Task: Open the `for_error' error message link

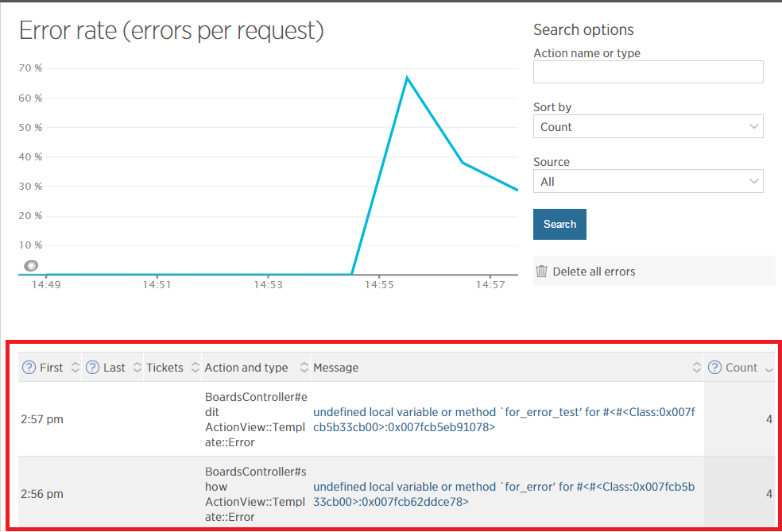Action: (x=504, y=494)
